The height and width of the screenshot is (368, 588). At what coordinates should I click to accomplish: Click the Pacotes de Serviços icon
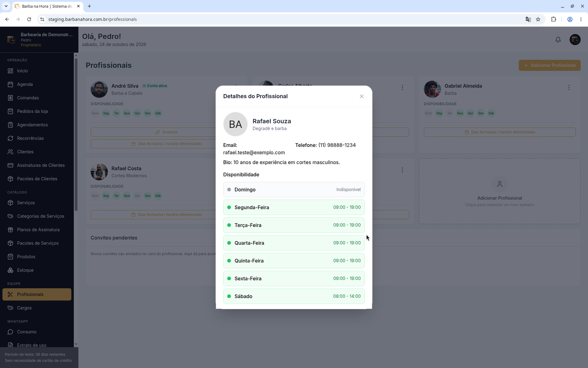coord(10,243)
